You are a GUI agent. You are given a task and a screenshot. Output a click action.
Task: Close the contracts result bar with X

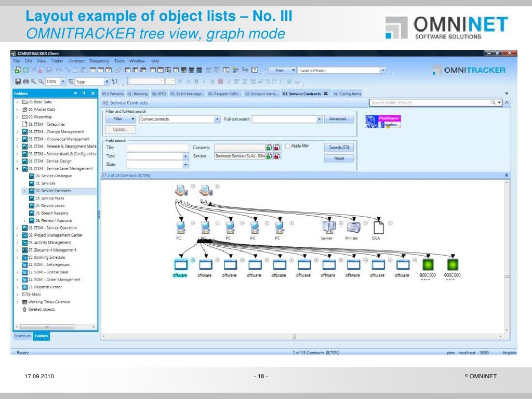click(507, 175)
